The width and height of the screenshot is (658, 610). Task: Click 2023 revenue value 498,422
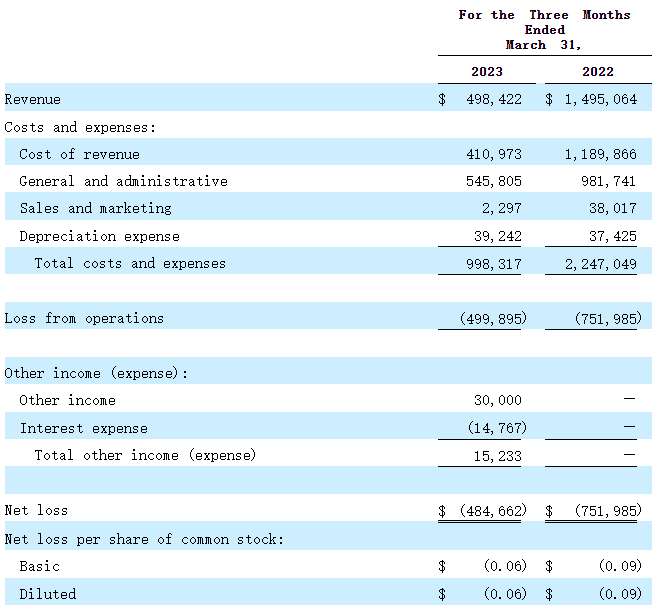point(494,99)
